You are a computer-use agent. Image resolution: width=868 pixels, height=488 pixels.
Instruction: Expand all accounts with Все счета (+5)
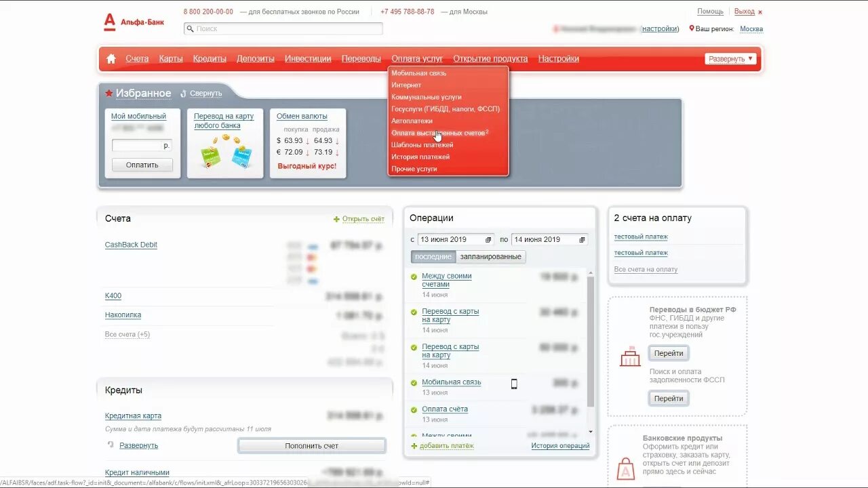click(127, 334)
